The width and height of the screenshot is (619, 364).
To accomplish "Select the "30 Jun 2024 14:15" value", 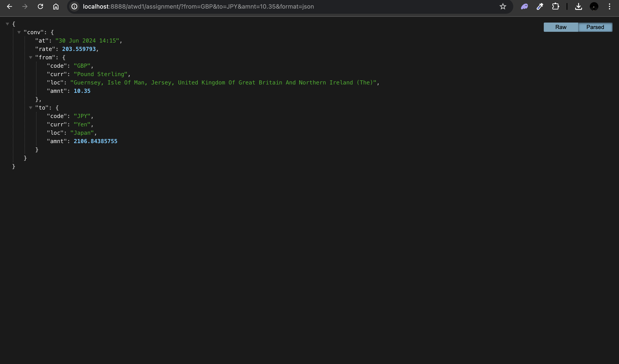I will (87, 41).
